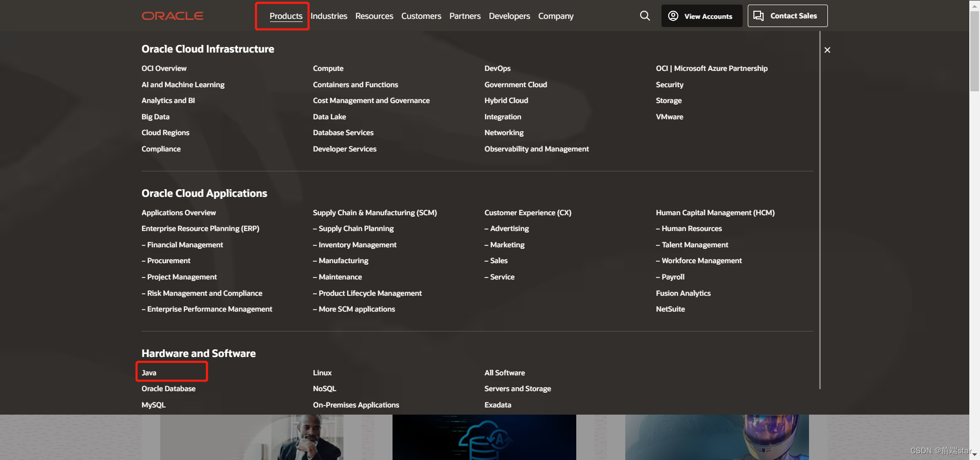Open Enterprise Resource Planning (ERP)
The height and width of the screenshot is (460, 980).
point(200,228)
